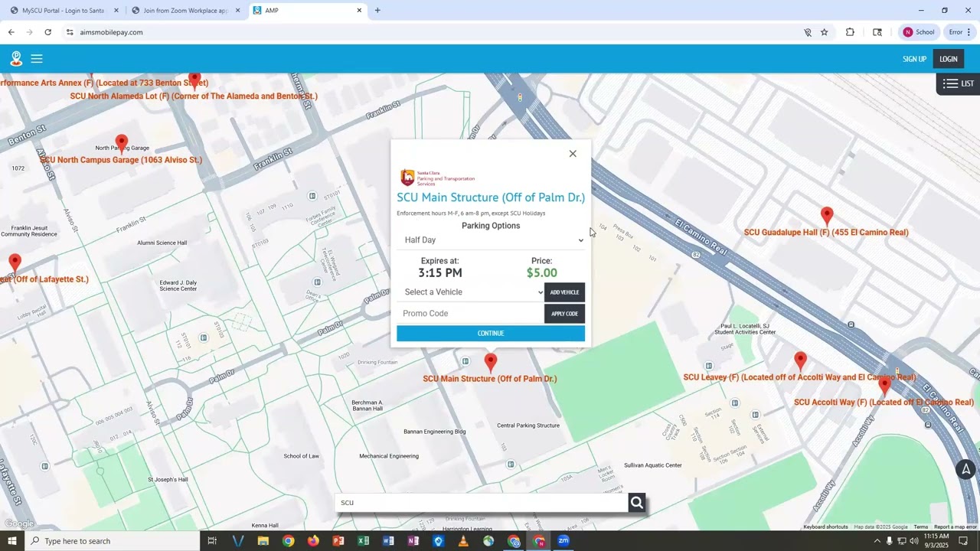Open a new browser tab
Viewport: 980px width, 551px height.
[x=377, y=11]
